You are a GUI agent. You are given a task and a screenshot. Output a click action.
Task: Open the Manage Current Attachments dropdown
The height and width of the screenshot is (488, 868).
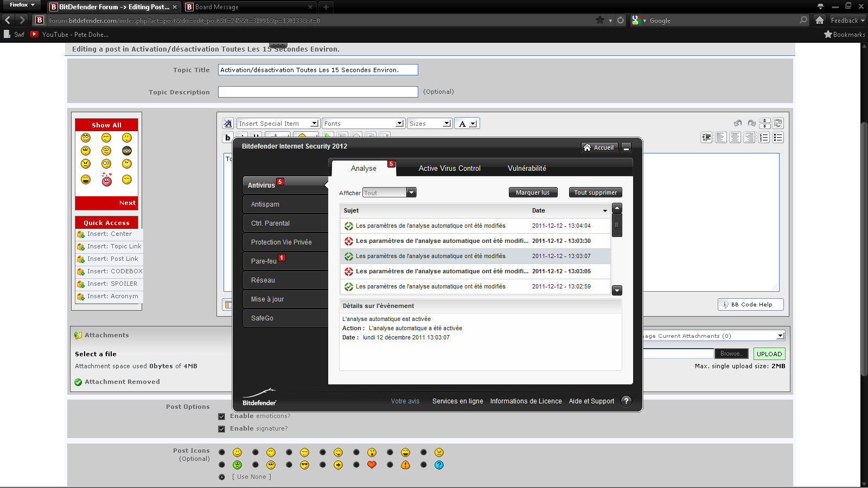714,336
